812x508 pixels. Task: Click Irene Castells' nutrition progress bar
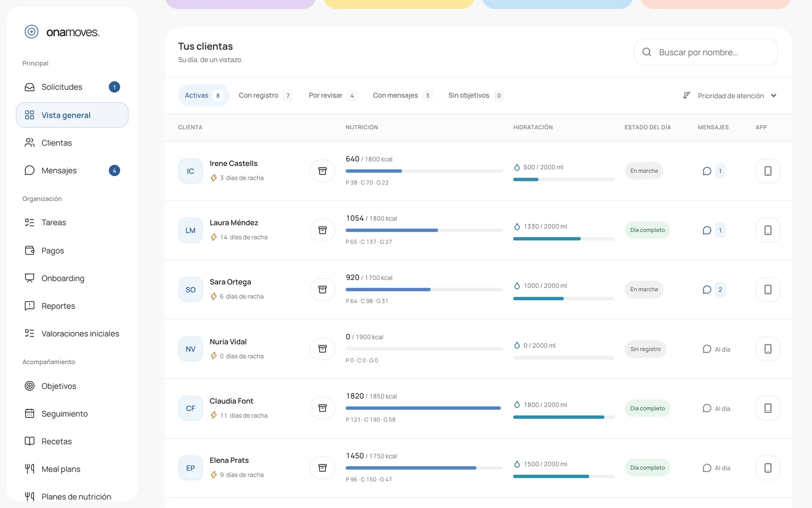coord(424,171)
